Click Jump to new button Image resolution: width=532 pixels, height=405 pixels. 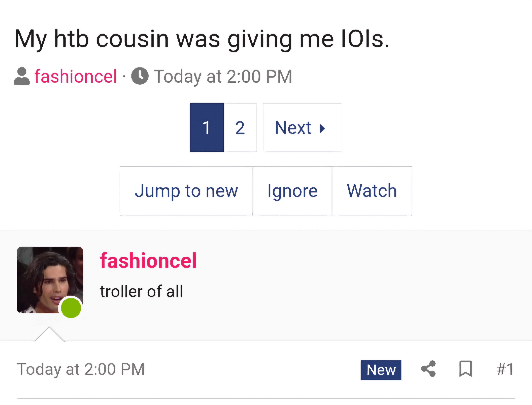[x=186, y=191]
